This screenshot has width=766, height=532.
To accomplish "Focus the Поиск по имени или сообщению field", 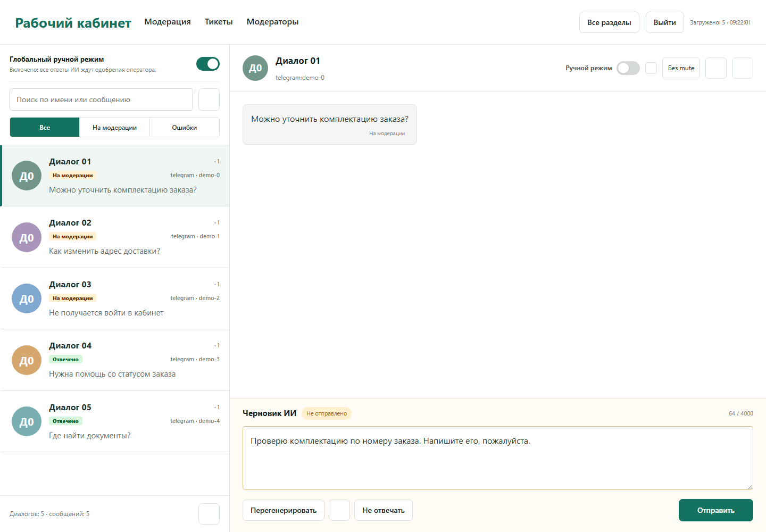I will coord(101,99).
